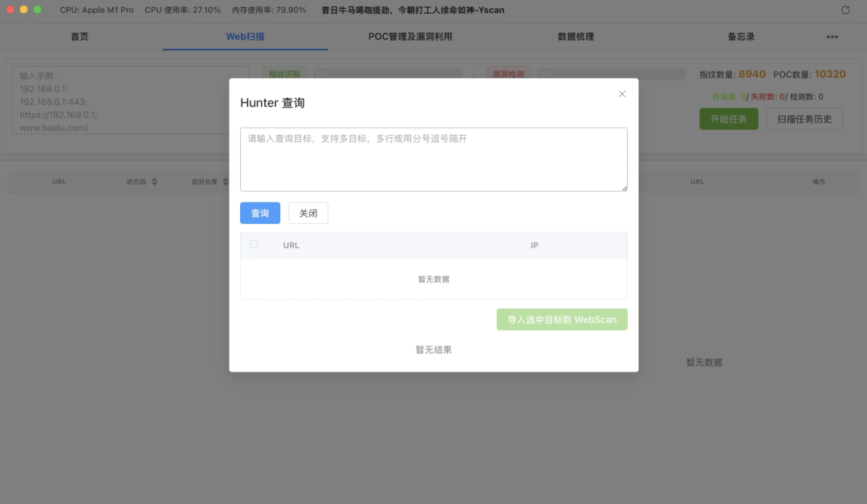Sort by the 返回长度 column arrows
Image resolution: width=867 pixels, height=504 pixels.
[x=225, y=181]
